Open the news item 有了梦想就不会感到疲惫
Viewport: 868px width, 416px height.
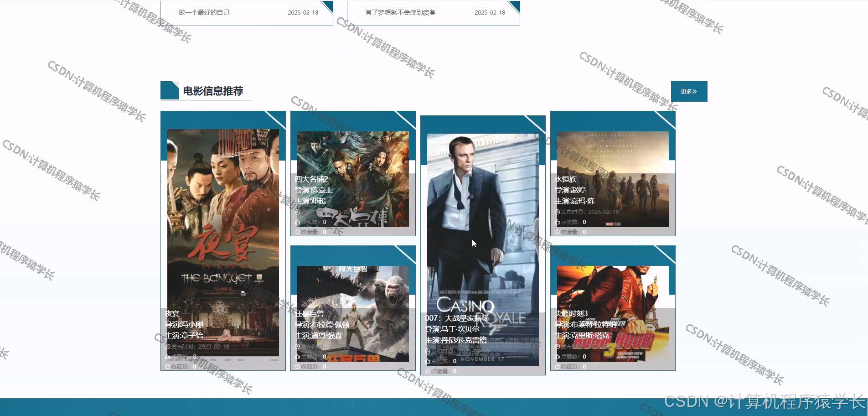400,12
